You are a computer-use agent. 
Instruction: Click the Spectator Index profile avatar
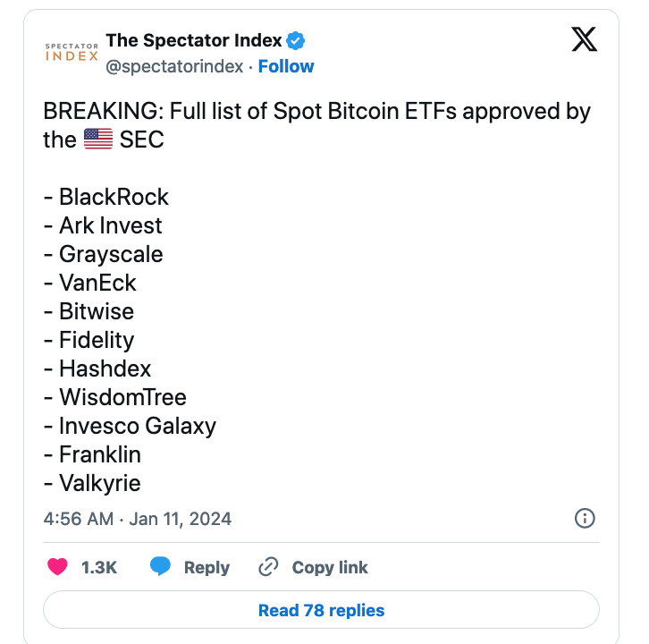coord(71,52)
